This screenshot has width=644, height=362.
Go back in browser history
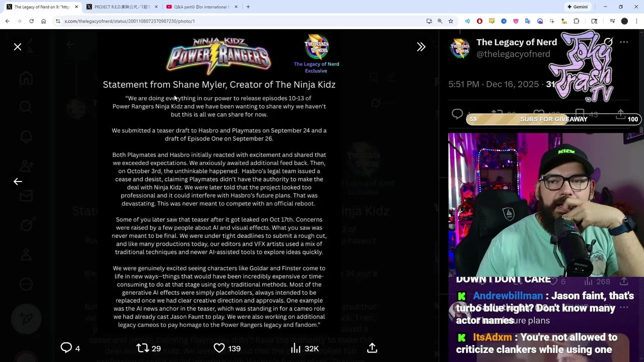(x=8, y=21)
